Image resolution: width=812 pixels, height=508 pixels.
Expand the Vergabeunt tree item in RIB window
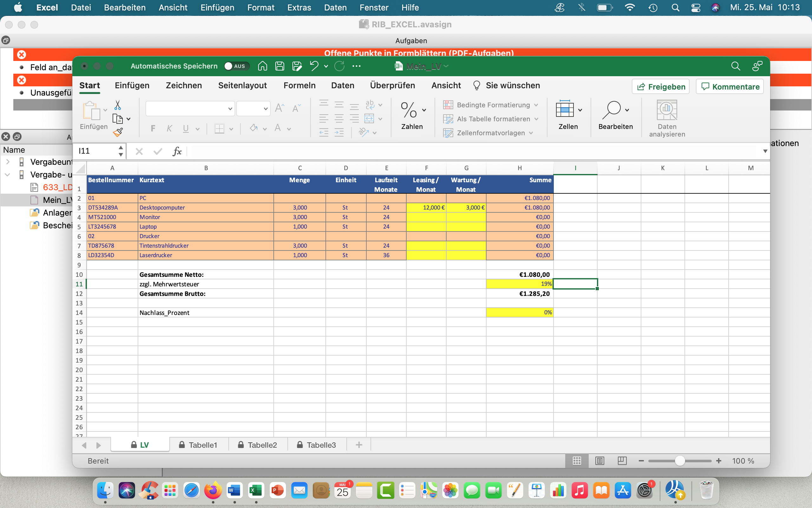coord(8,162)
